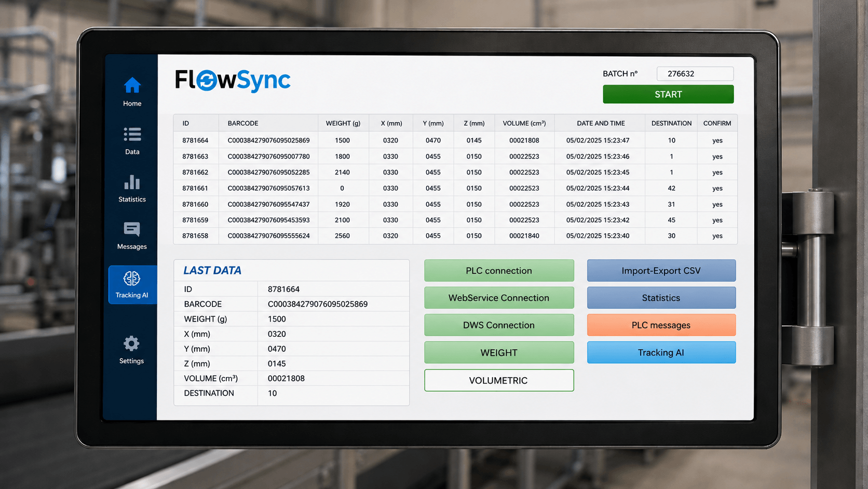Viewport: 868px width, 489px height.
Task: Click volume cell 00021840
Action: 524,236
